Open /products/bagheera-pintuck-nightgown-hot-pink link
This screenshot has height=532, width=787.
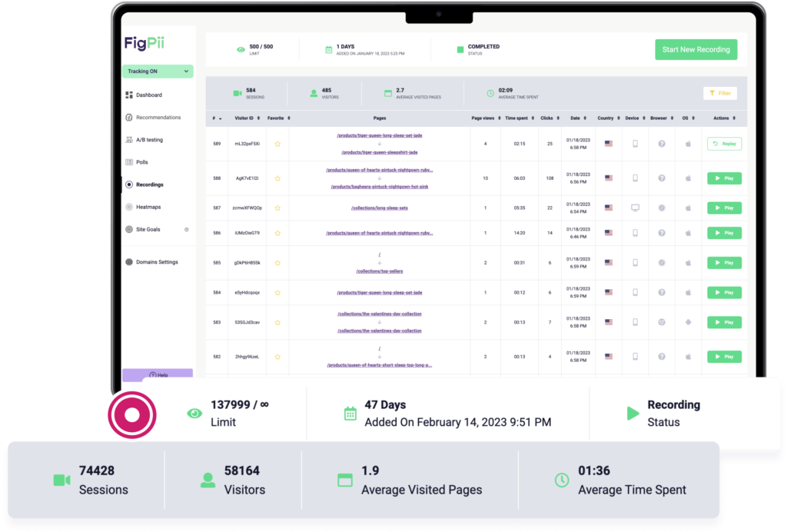coord(380,187)
